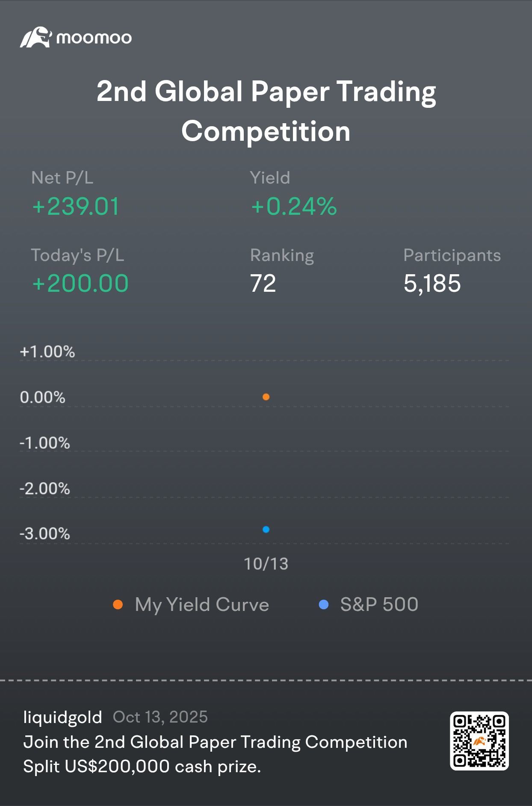Click the Participants count 5,185
Image resolution: width=532 pixels, height=806 pixels.
tap(432, 283)
